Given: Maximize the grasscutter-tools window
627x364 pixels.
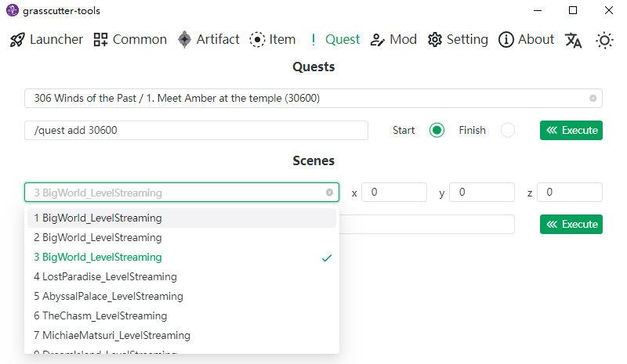Looking at the screenshot, I should 573,10.
